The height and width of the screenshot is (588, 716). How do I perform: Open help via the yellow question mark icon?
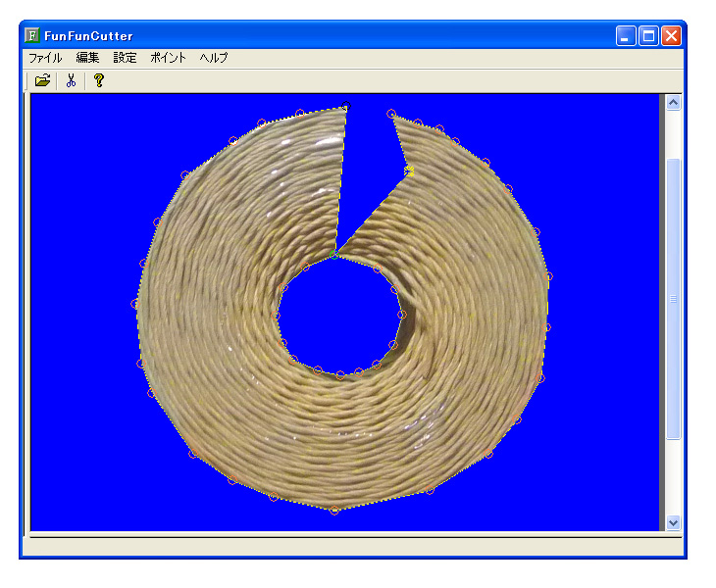coord(99,80)
